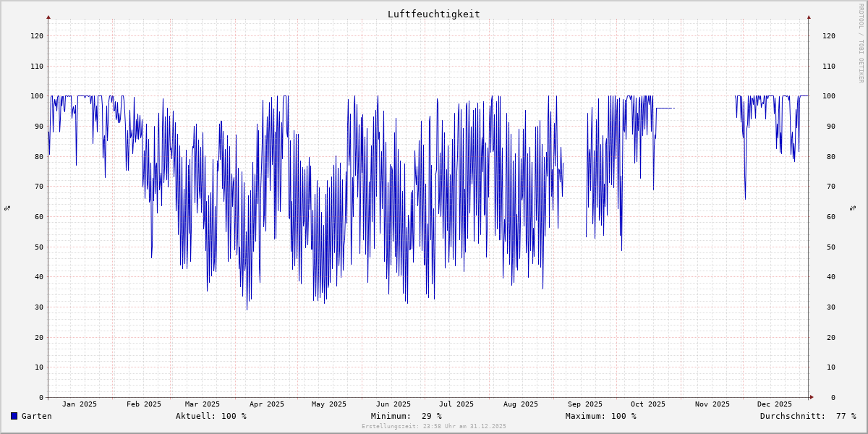Image resolution: width=868 pixels, height=434 pixels.
Task: Click the arrowhead atop the right y-axis
Action: pos(809,17)
